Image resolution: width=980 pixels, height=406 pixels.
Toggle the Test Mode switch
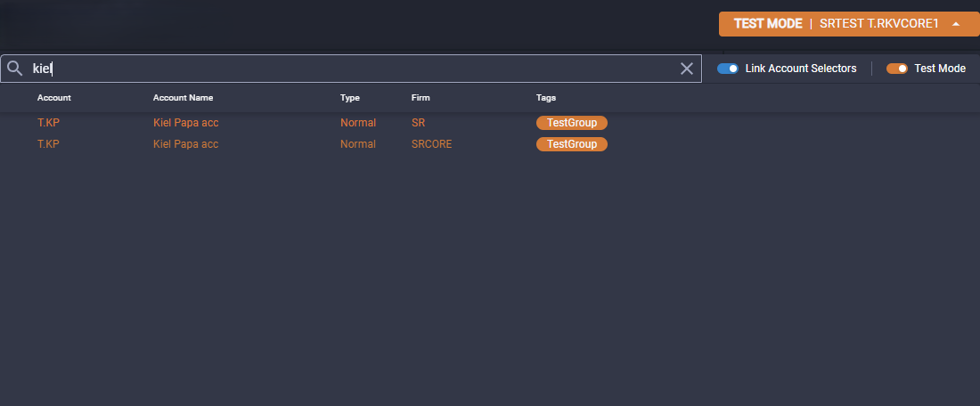pos(897,69)
